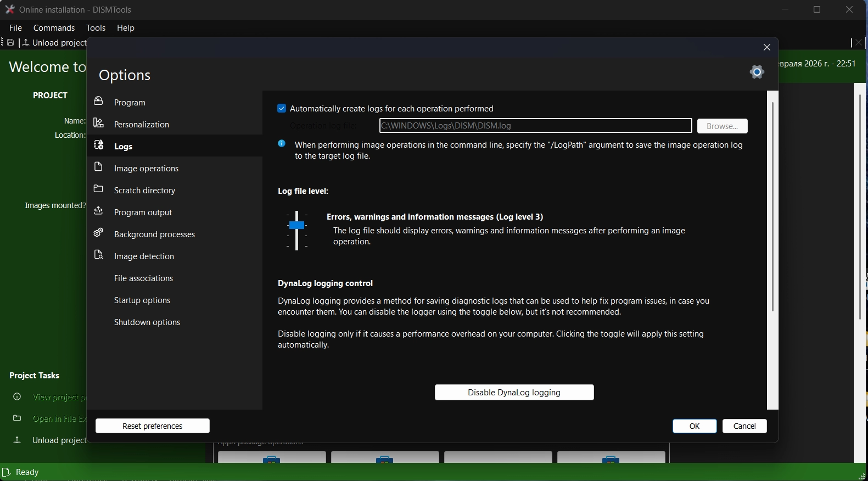Viewport: 868px width, 481px height.
Task: Click the "Location:" project label
Action: click(x=70, y=135)
